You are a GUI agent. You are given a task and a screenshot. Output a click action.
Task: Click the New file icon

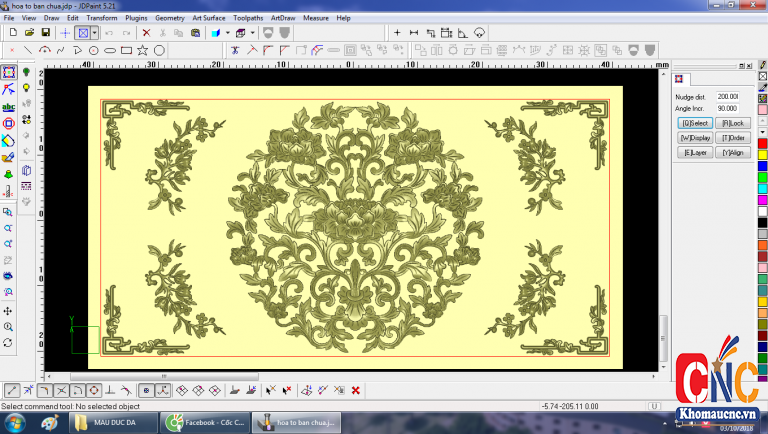pos(12,33)
